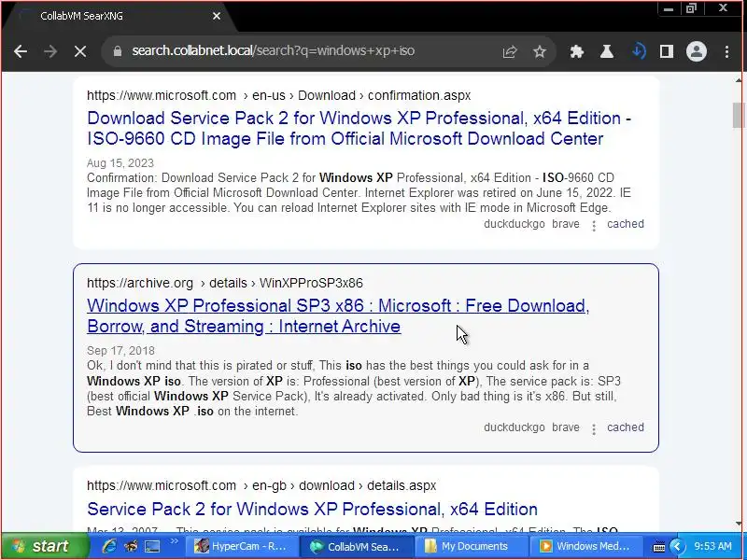Click microsoft.com en-us confirmation.aspx URL
The image size is (747, 560).
(278, 95)
